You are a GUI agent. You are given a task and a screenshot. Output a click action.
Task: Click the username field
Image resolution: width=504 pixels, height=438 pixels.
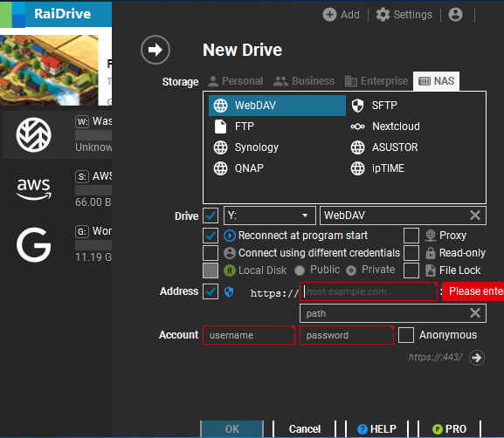[x=249, y=335]
